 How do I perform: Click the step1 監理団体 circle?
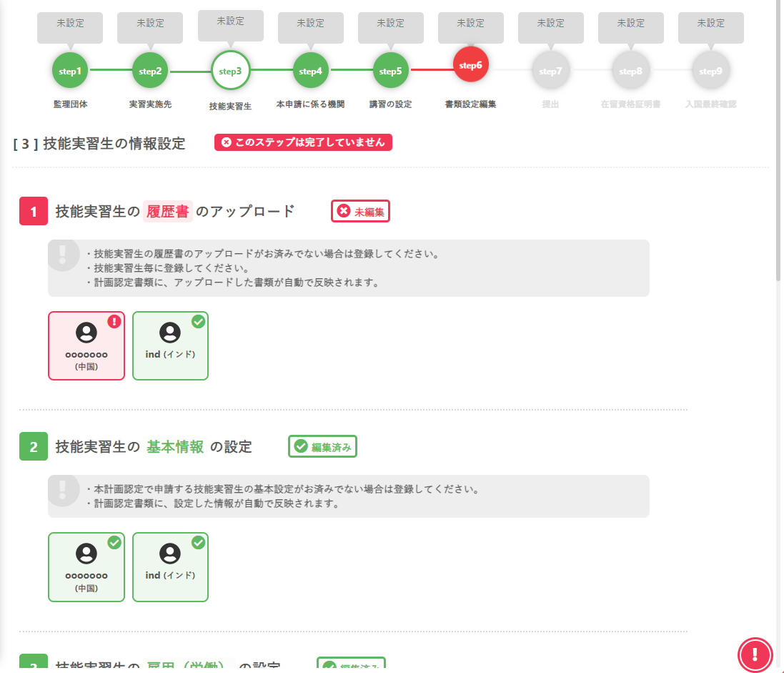70,71
